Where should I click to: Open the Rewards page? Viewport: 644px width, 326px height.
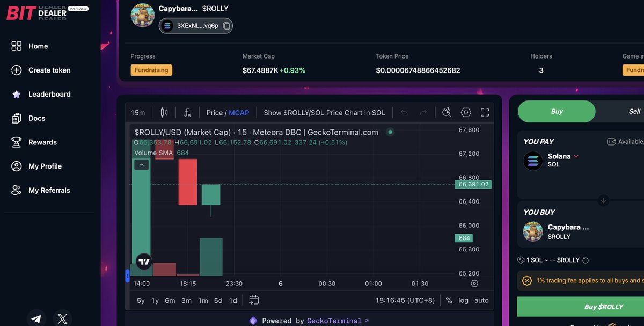tap(34, 142)
